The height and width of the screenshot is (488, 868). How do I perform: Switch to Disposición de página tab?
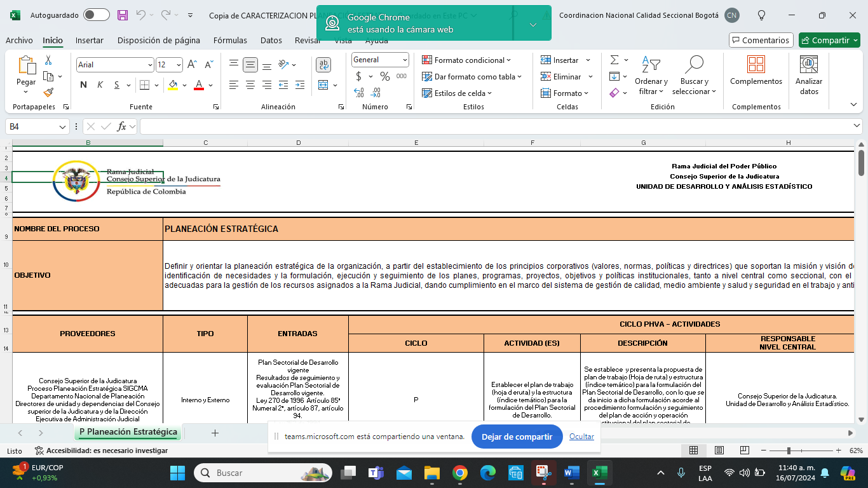click(x=159, y=40)
